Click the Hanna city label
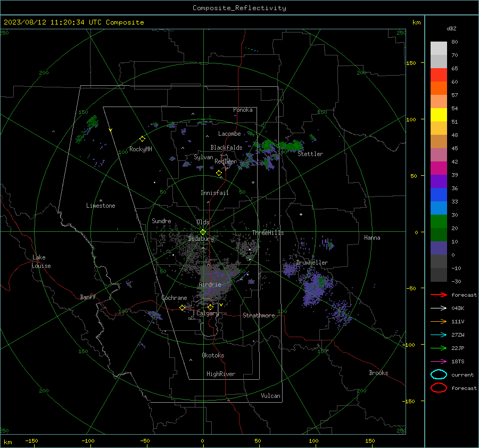 [x=372, y=238]
